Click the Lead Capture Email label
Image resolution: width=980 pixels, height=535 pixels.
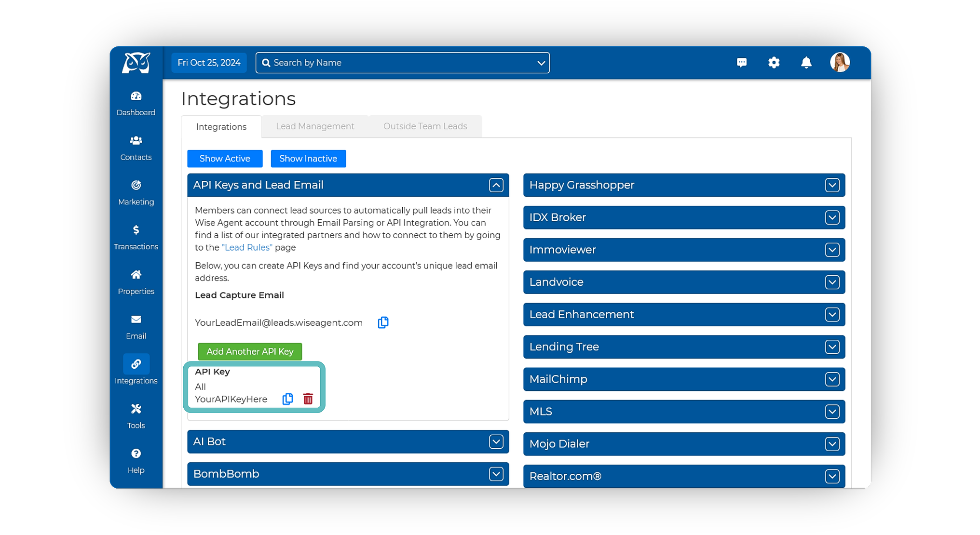coord(239,295)
